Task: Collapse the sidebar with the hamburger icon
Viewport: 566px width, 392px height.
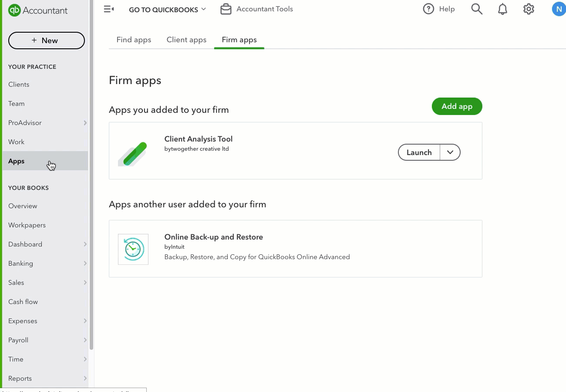Action: (x=109, y=9)
